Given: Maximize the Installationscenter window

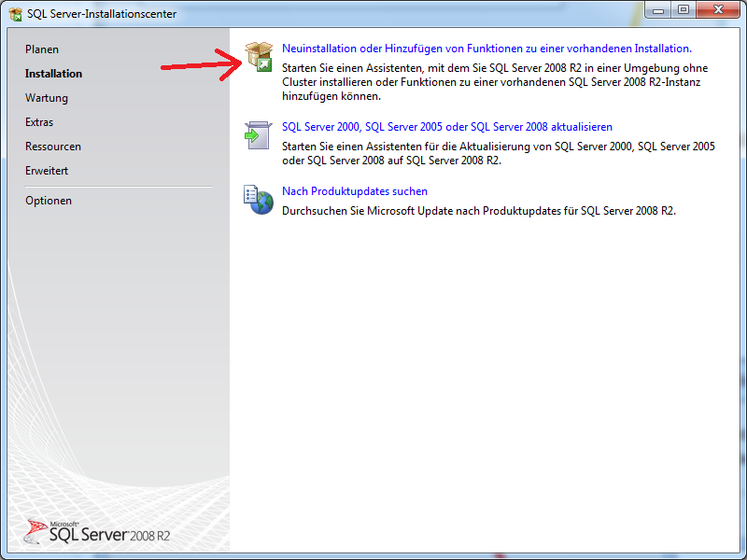Looking at the screenshot, I should (684, 10).
